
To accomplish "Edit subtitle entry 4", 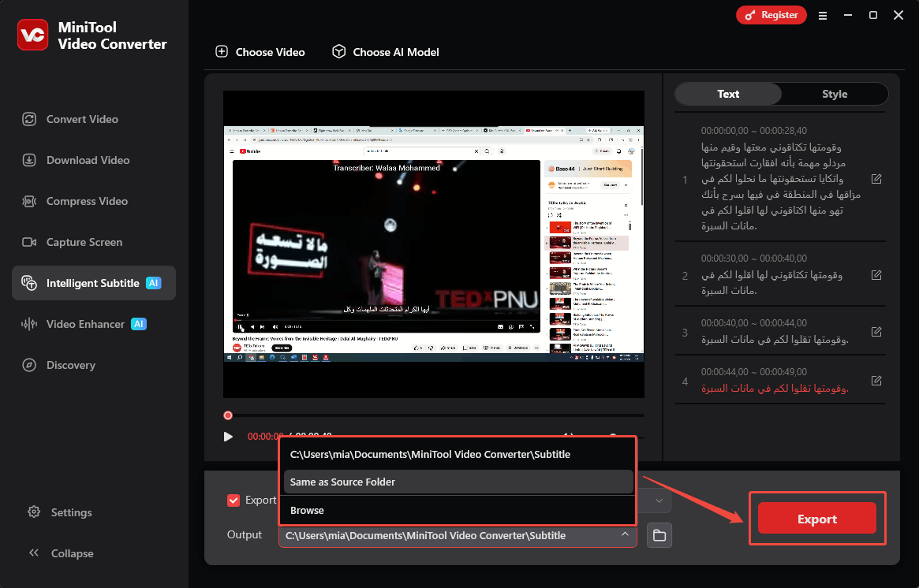I will [876, 381].
